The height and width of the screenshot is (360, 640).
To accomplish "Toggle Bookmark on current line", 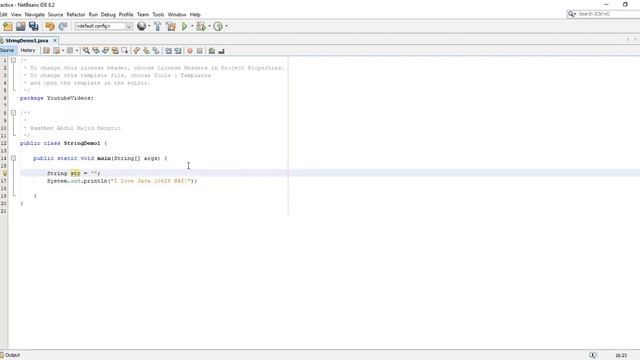I will (x=156, y=51).
